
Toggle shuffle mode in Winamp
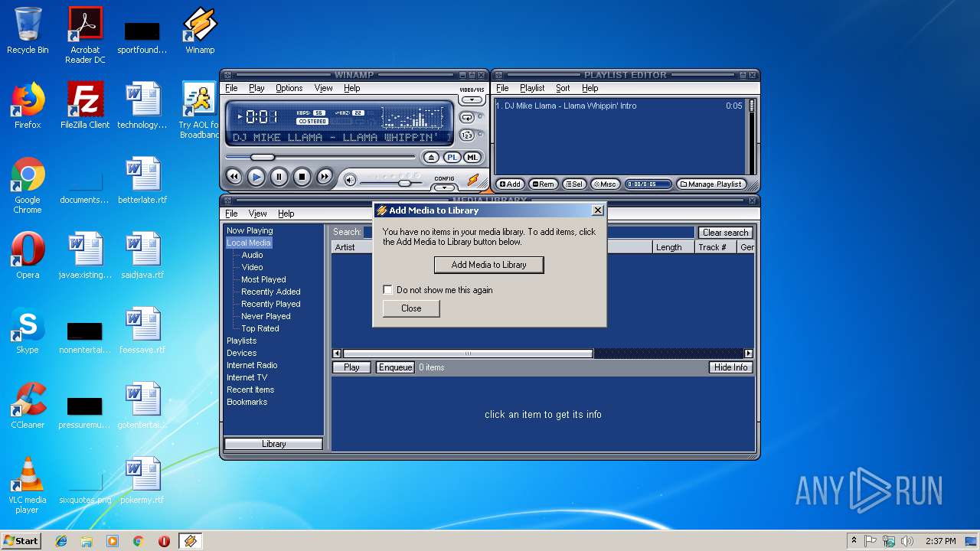(x=467, y=135)
